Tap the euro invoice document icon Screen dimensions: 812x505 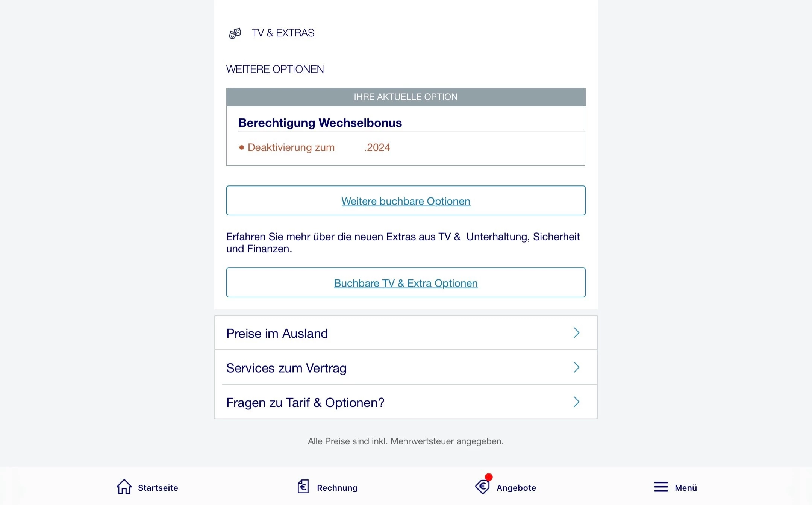(303, 487)
